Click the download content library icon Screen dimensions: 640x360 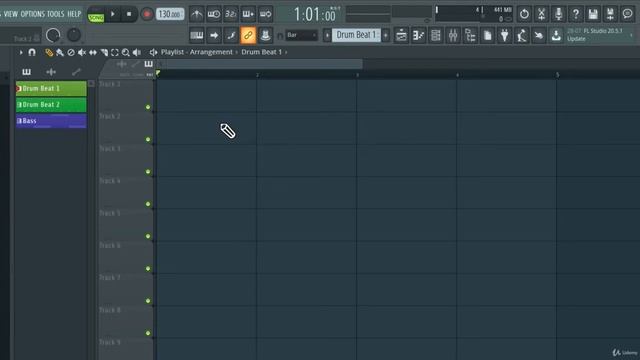[556, 36]
